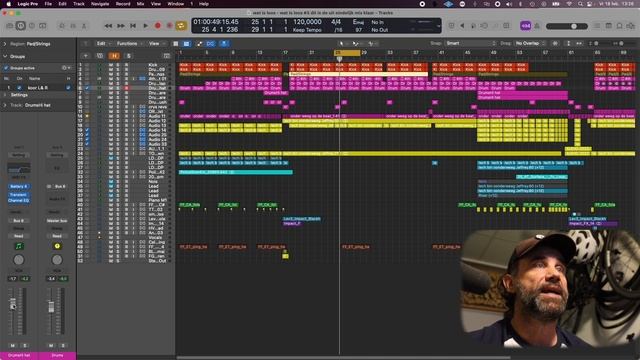Toggle the orange Hide tracks H button

[114, 56]
